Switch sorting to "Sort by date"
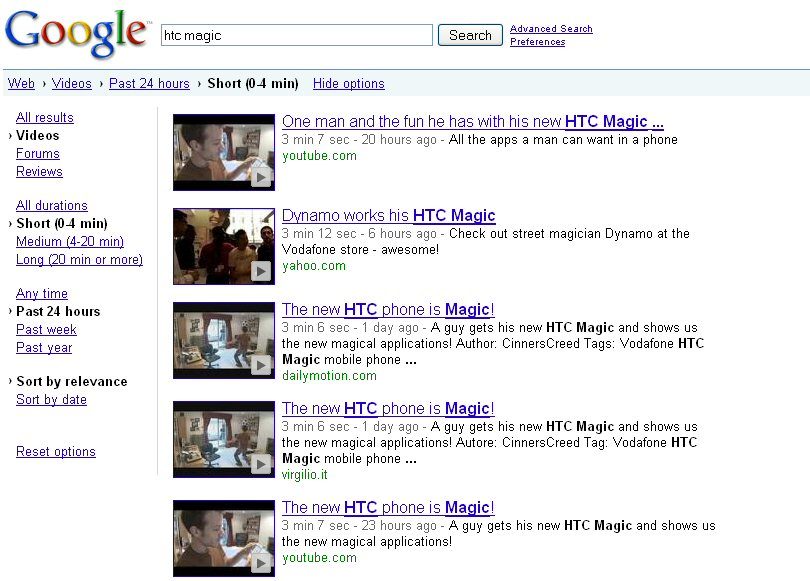810x581 pixels. point(51,399)
